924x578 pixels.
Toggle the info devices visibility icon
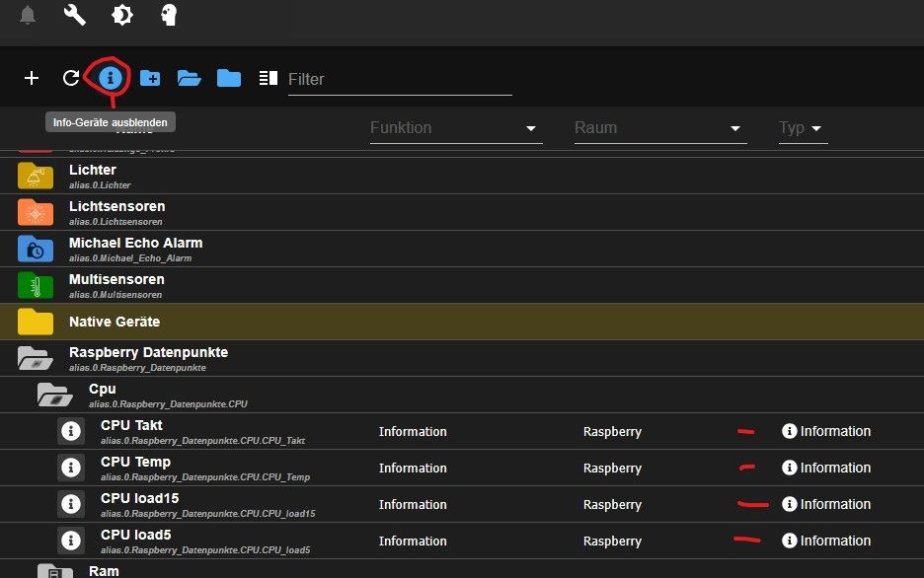click(x=110, y=78)
